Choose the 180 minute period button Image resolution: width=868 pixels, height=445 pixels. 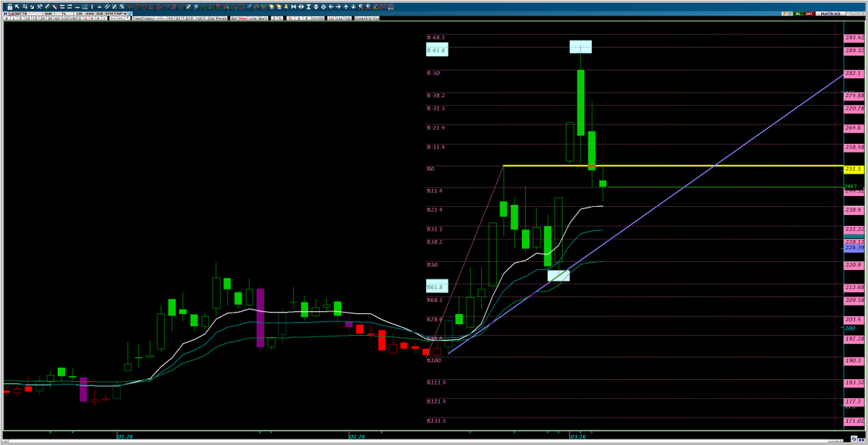point(73,18)
